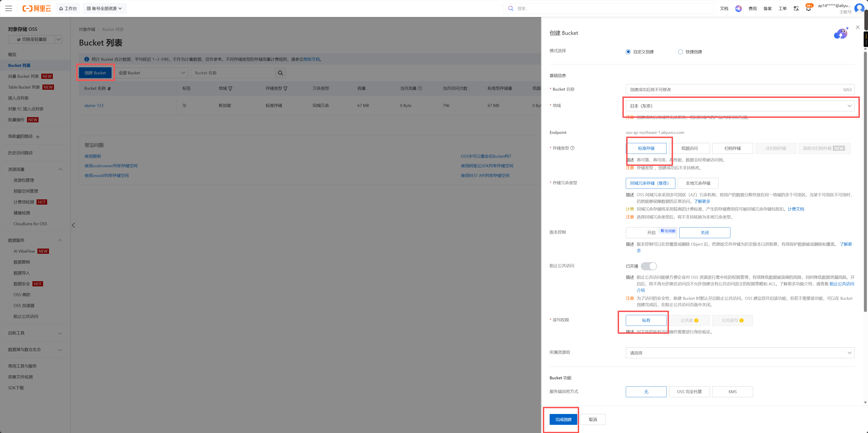Select 私有 read-write permission

coord(646,321)
